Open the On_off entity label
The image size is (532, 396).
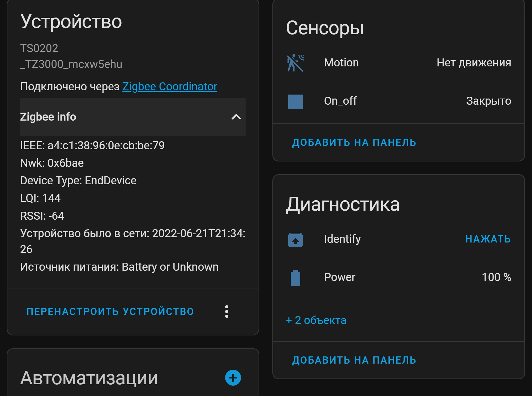click(340, 101)
